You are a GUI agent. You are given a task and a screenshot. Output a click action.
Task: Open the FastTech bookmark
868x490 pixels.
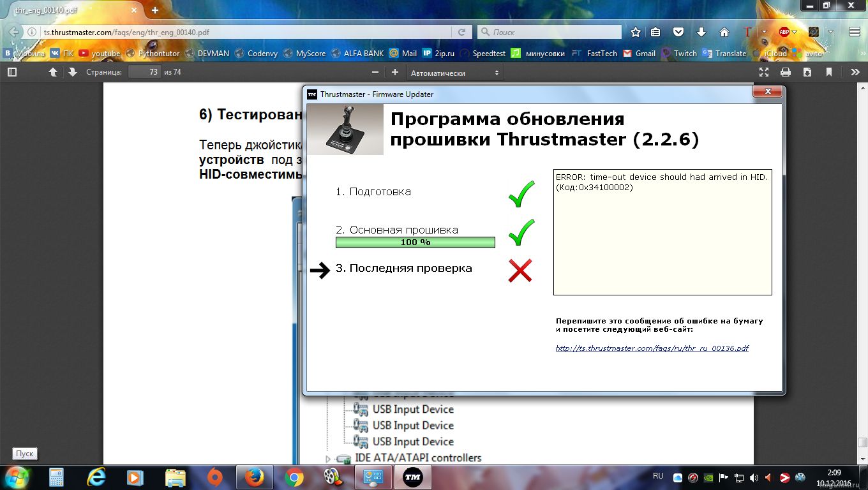coord(595,54)
